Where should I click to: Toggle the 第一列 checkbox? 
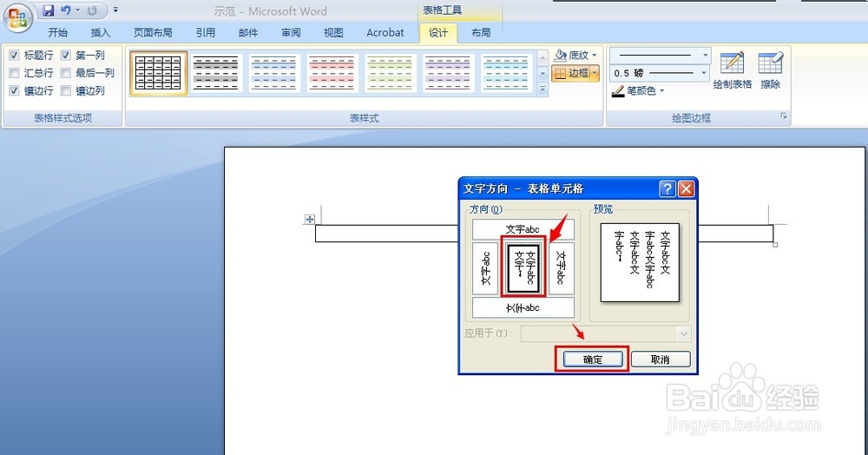click(x=66, y=55)
